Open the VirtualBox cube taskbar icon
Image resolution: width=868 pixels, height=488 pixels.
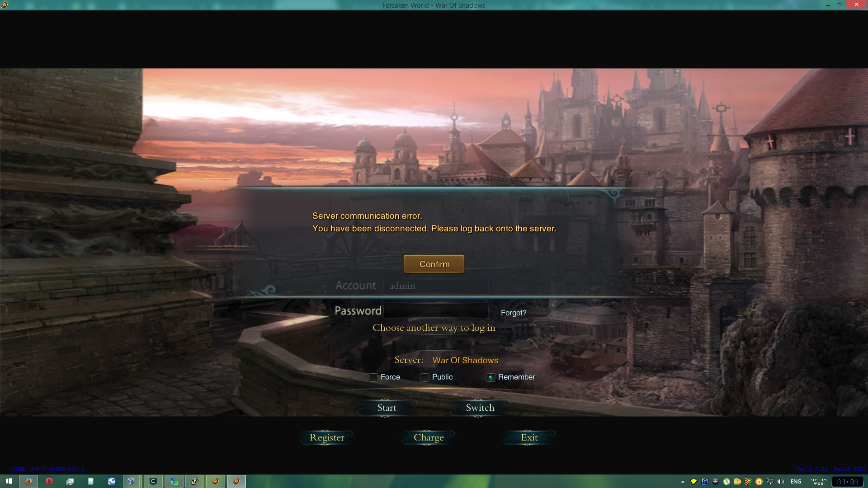pos(131,481)
